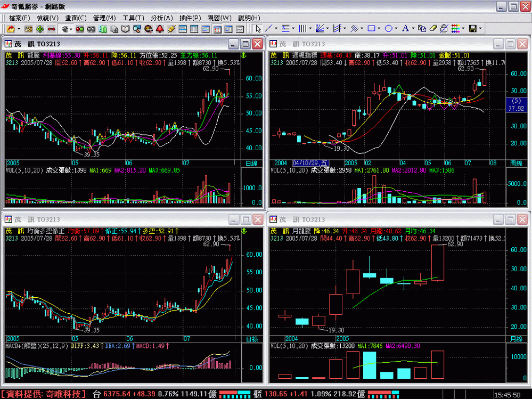Click the padlock lock-drawings icon

[444, 29]
